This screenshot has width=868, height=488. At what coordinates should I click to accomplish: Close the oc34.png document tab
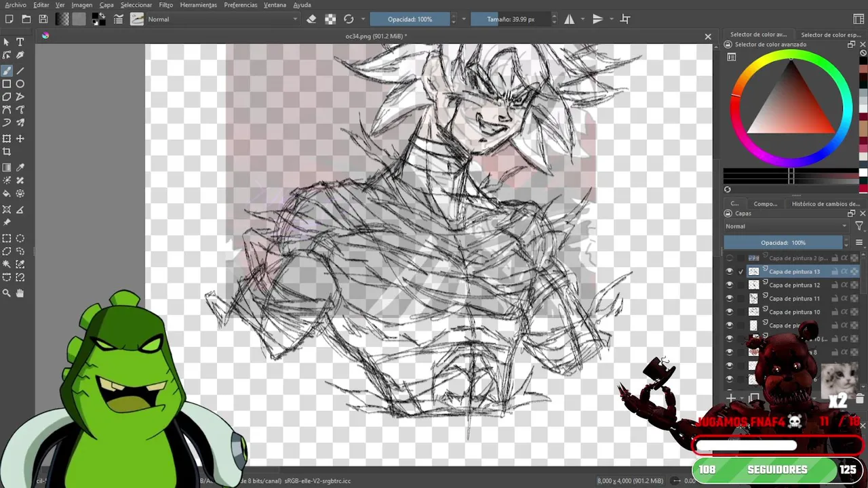click(708, 37)
